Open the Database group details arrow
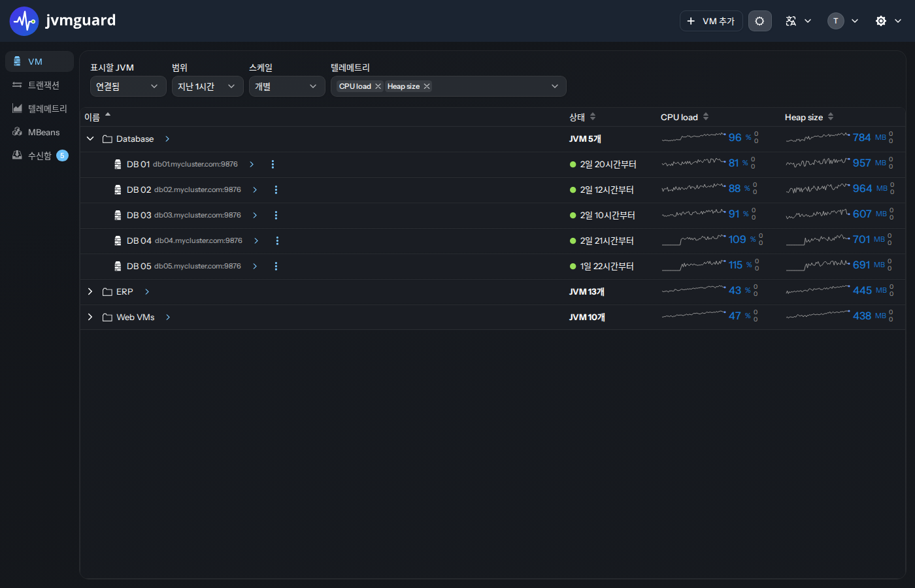 167,139
